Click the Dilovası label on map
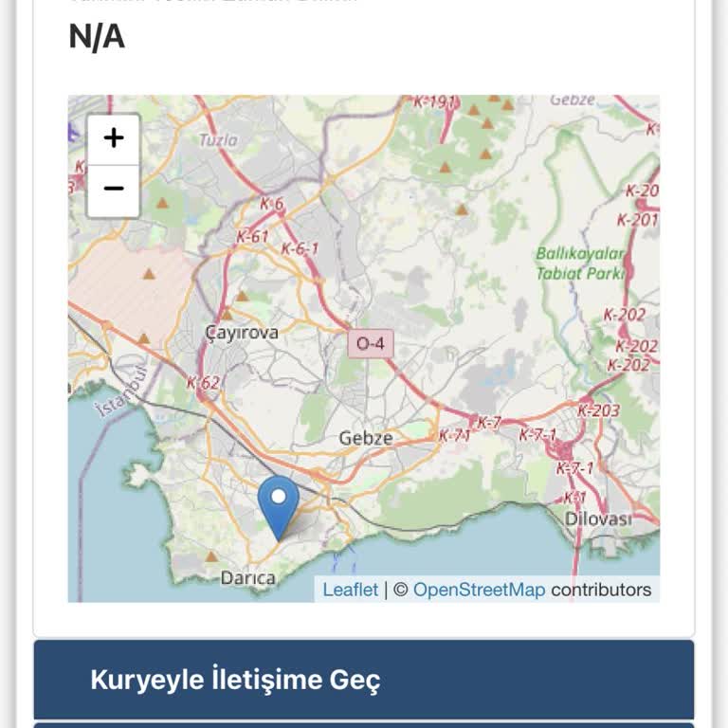This screenshot has width=728, height=728. click(x=598, y=519)
